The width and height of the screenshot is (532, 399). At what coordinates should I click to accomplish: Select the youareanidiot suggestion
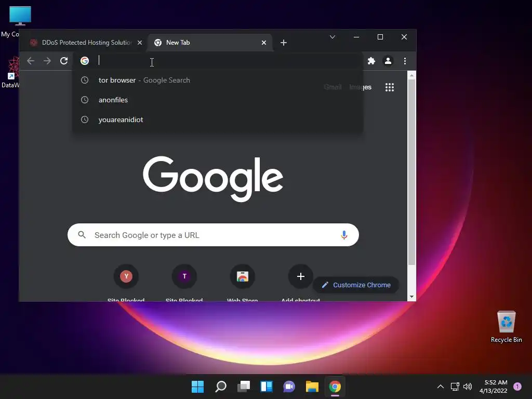[x=218, y=119]
